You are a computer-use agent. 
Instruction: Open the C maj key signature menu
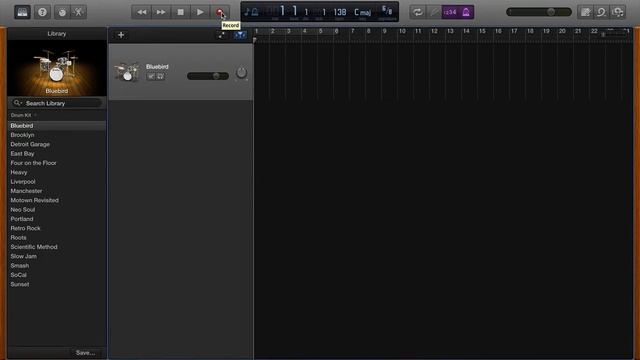click(362, 12)
